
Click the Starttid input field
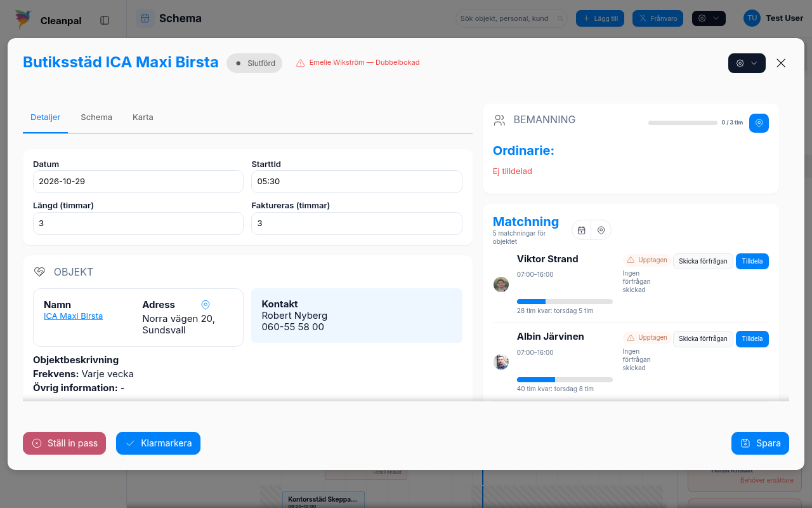point(357,182)
